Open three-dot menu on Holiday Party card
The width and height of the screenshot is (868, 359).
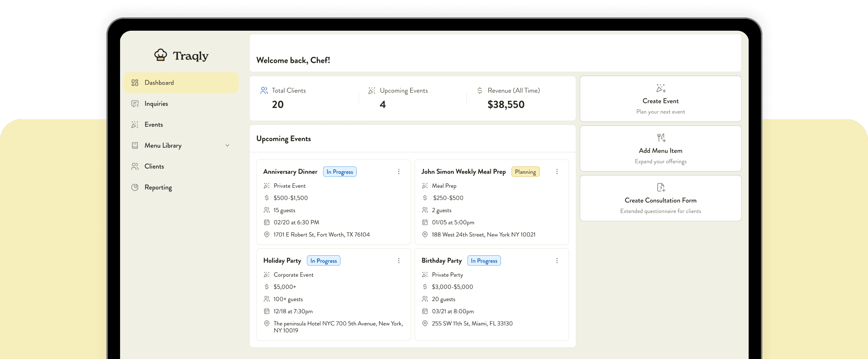[x=399, y=260]
